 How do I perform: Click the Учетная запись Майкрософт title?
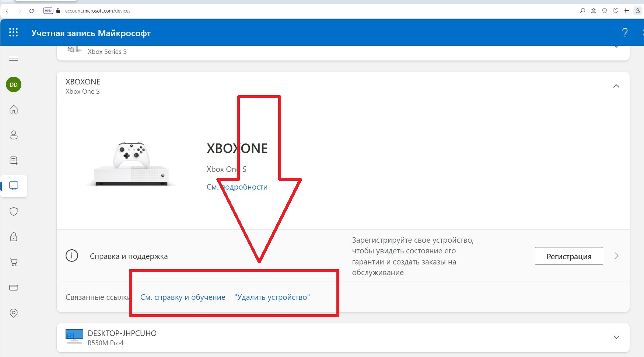91,33
